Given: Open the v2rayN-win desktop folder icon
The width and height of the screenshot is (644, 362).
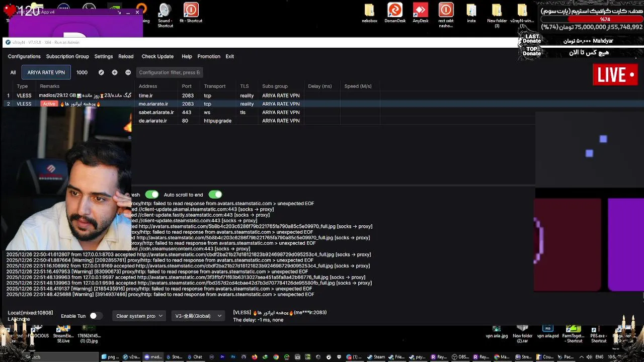Looking at the screenshot, I should pos(522,16).
